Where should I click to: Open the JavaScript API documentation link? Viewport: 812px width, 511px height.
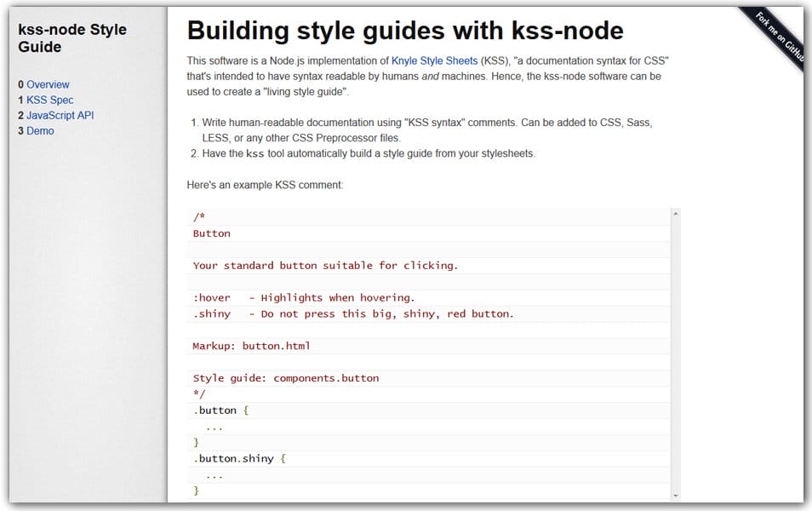60,115
